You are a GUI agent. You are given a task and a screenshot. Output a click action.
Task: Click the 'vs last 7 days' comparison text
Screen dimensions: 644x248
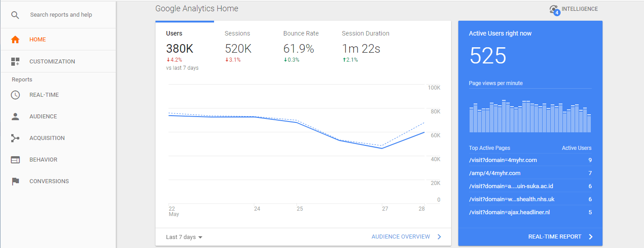click(182, 68)
